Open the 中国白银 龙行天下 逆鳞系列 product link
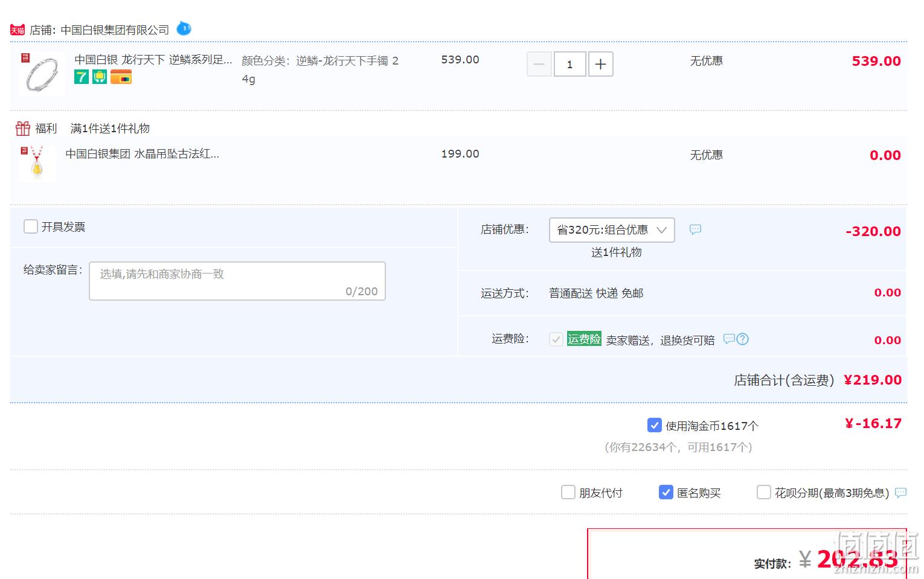Viewport: 924px width, 579px height. tap(153, 60)
